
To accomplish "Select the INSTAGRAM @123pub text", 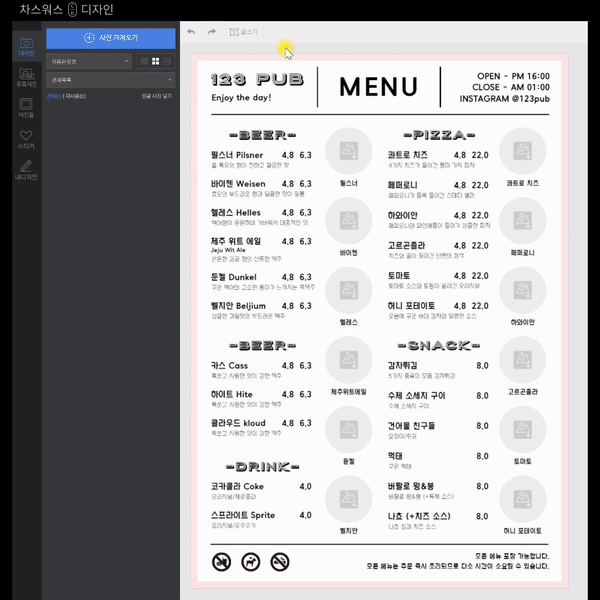I will tap(504, 99).
